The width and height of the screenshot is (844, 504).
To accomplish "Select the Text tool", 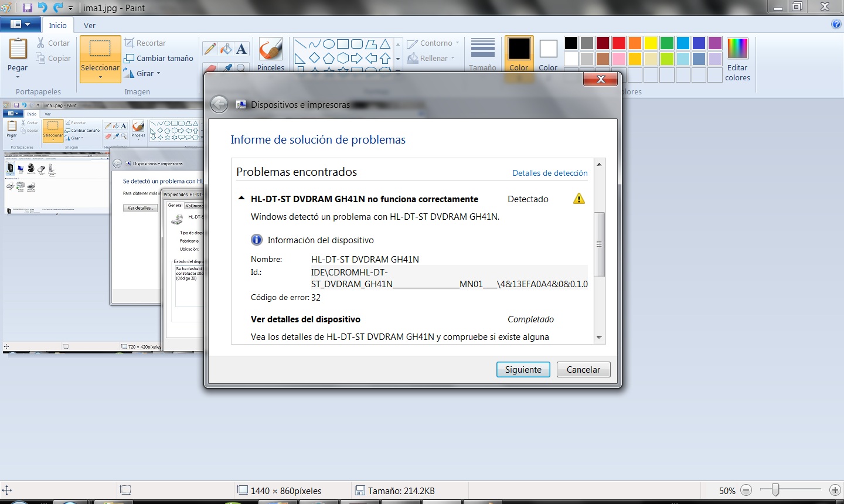I will [241, 49].
